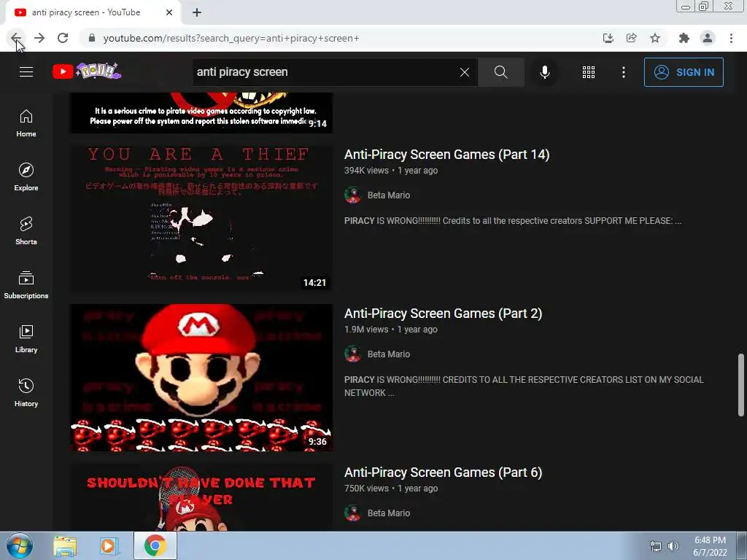Click description 'PIRACY IS WRONG' under Part 14
Viewport: 747px width, 560px height.
coord(513,221)
